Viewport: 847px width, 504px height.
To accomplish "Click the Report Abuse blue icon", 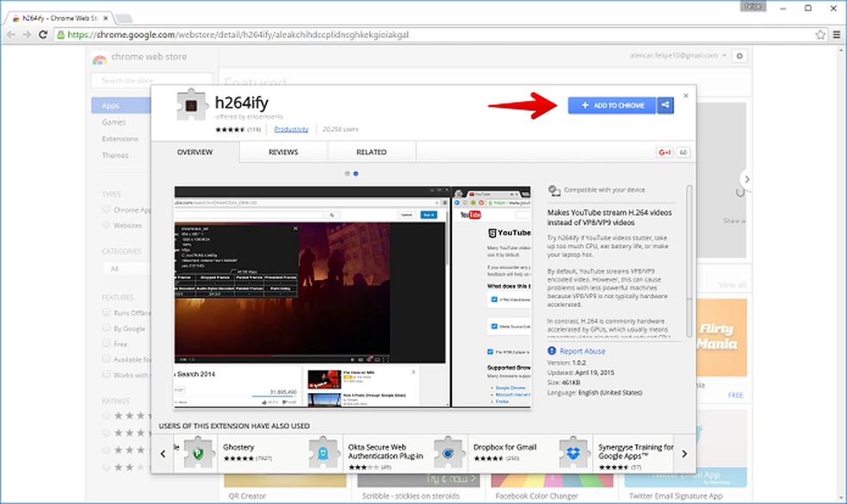I will pyautogui.click(x=552, y=351).
